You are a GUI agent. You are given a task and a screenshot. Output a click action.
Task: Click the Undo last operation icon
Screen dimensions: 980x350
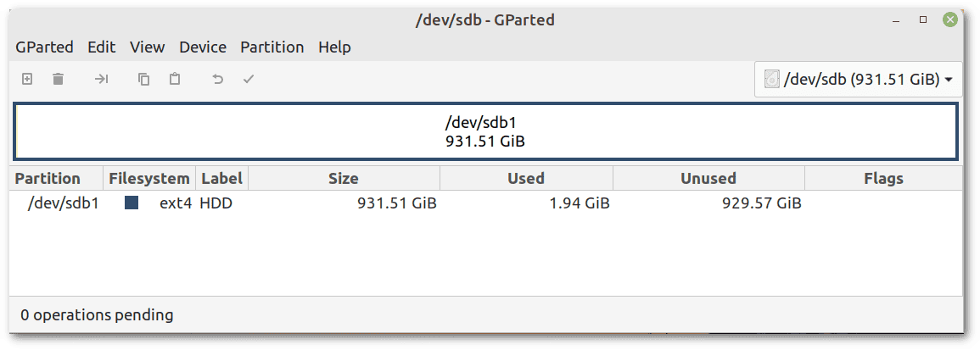point(218,79)
